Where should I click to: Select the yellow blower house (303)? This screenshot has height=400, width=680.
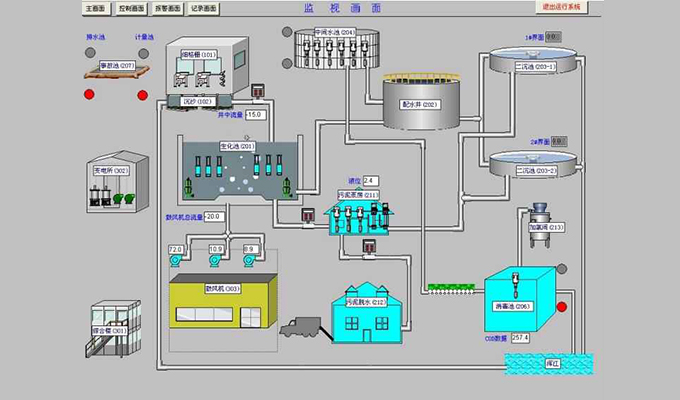click(223, 301)
